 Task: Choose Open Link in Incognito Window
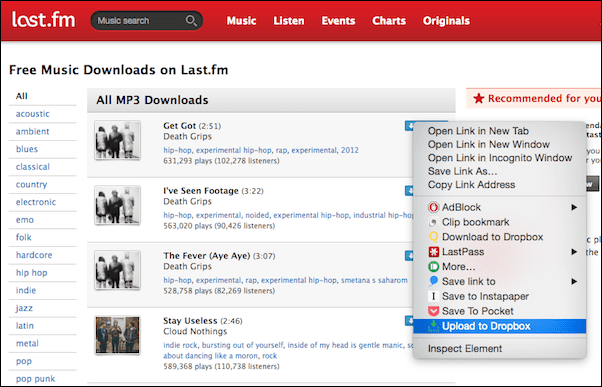tap(500, 158)
